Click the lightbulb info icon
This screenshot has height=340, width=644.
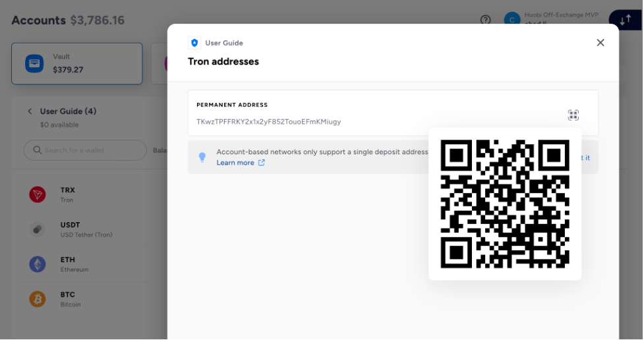[x=202, y=157]
